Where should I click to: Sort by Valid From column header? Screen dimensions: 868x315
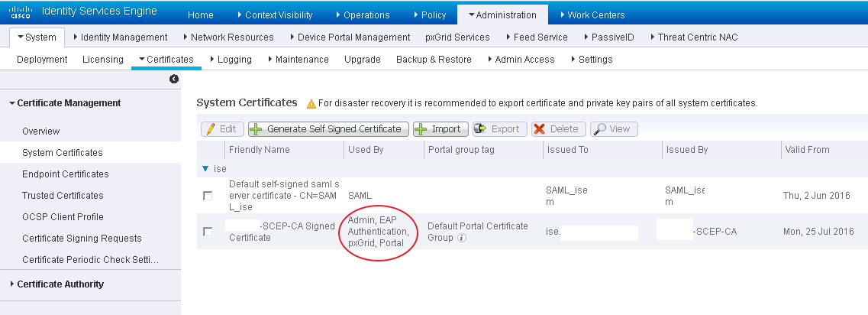tap(806, 150)
